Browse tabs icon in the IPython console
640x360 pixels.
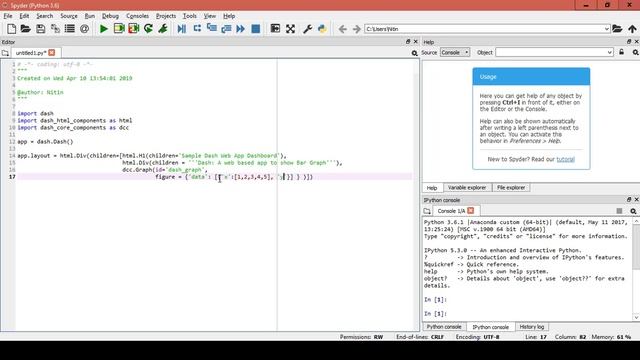tap(427, 211)
